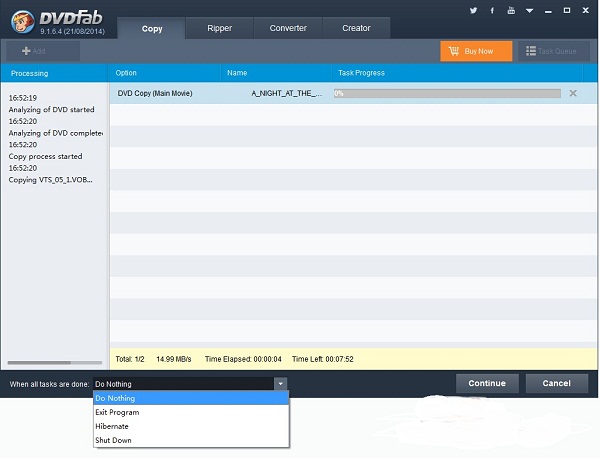Click the Total: 1/2 status text
The height and width of the screenshot is (458, 600).
click(x=130, y=359)
